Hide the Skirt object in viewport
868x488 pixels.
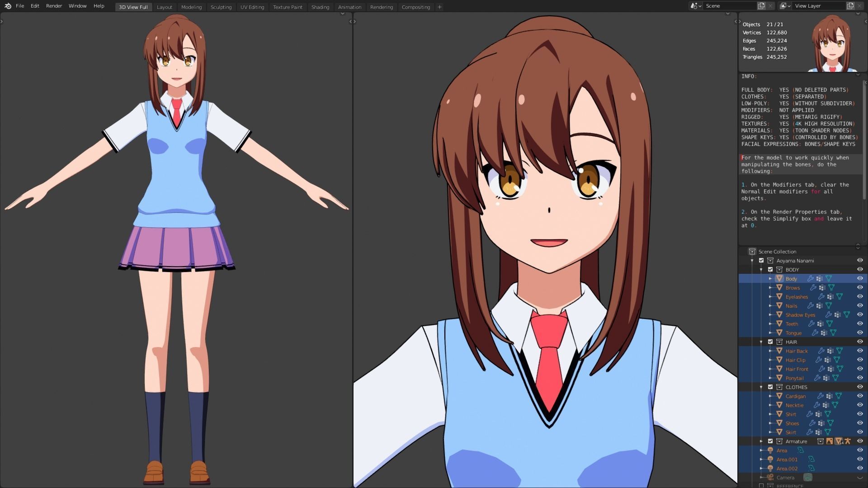pos(860,432)
